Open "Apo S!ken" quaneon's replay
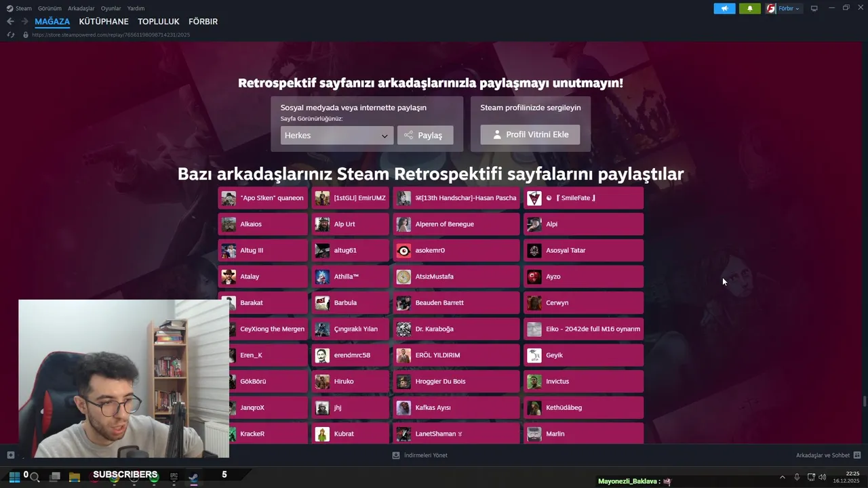Viewport: 868px width, 488px height. (262, 198)
